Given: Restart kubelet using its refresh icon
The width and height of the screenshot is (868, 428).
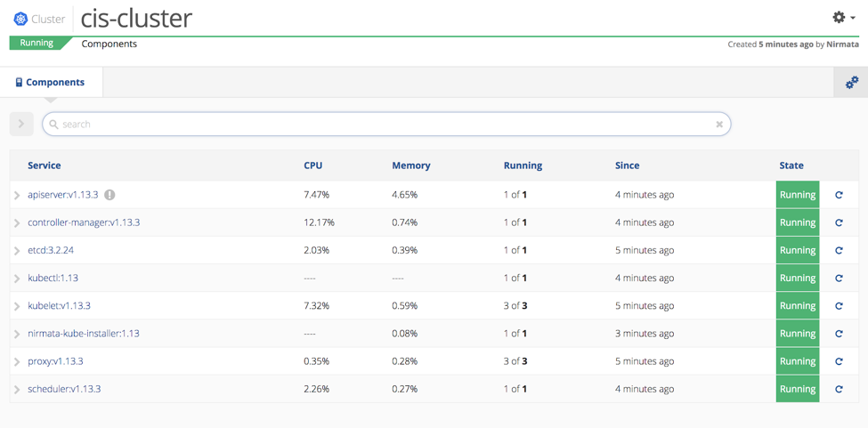Looking at the screenshot, I should [x=839, y=306].
